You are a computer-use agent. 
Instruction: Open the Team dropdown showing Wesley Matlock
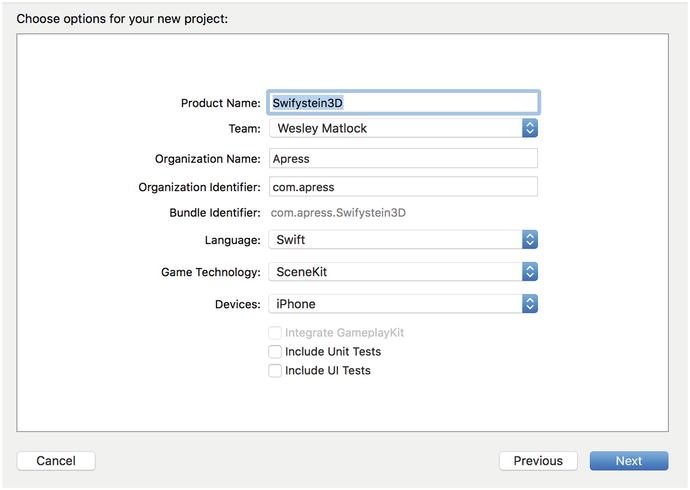pos(403,128)
